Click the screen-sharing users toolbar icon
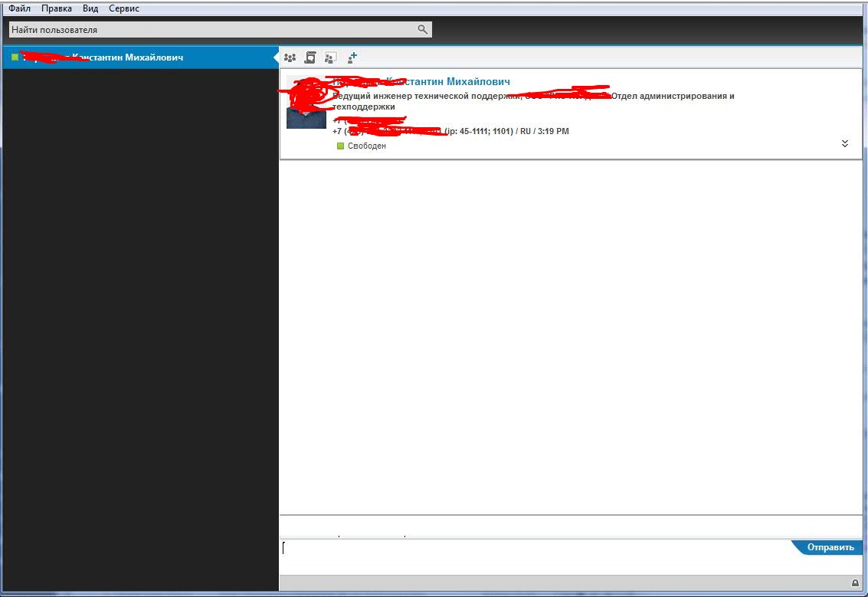This screenshot has width=868, height=597. click(x=330, y=57)
